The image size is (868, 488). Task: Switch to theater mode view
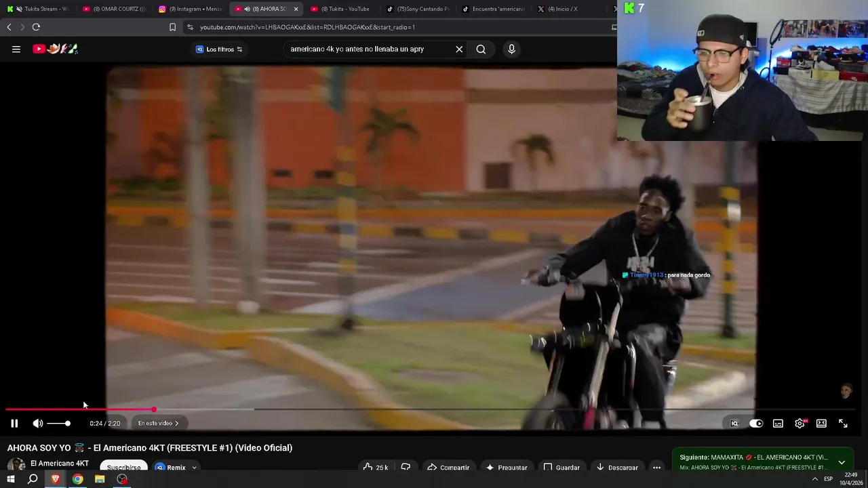click(821, 424)
